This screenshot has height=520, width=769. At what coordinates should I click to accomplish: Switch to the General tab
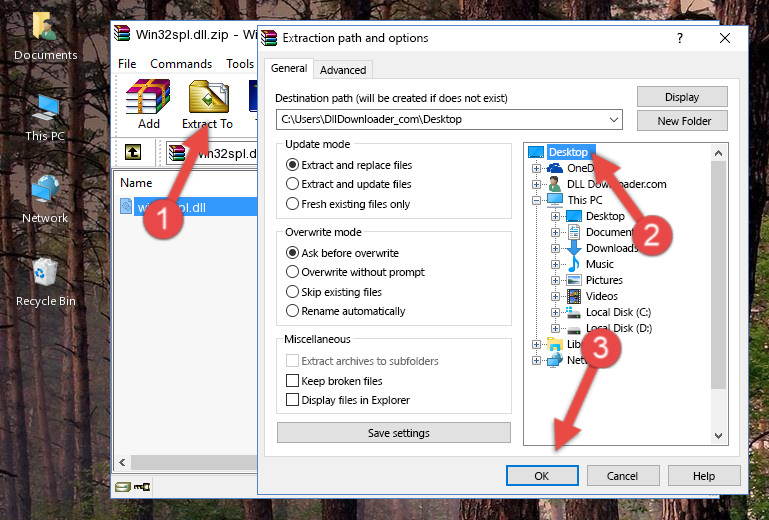coord(289,68)
